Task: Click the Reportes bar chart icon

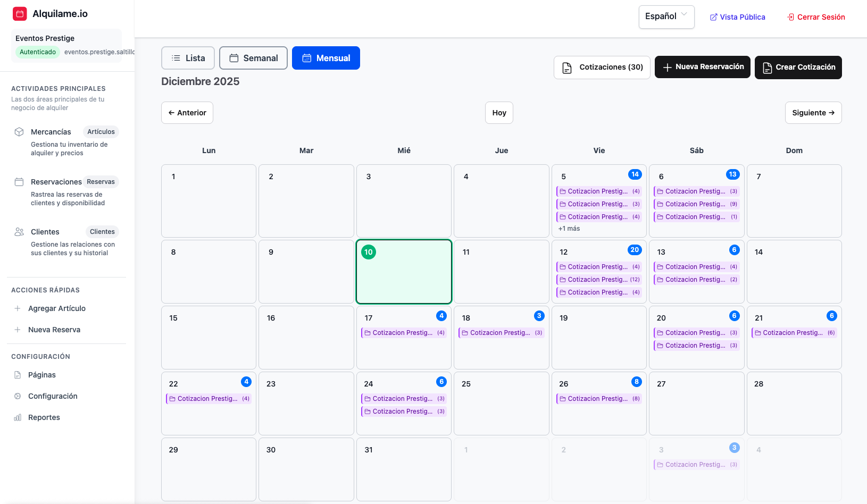Action: tap(18, 417)
